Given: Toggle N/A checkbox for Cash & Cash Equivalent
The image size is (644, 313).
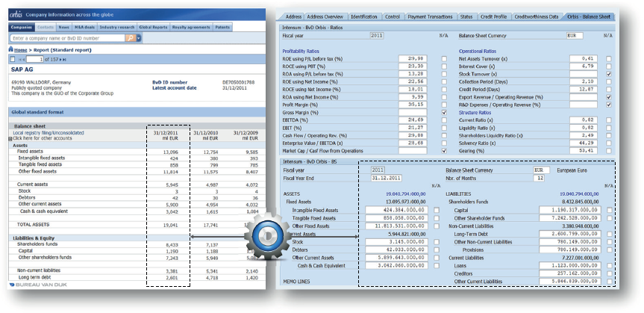Looking at the screenshot, I should 437,266.
